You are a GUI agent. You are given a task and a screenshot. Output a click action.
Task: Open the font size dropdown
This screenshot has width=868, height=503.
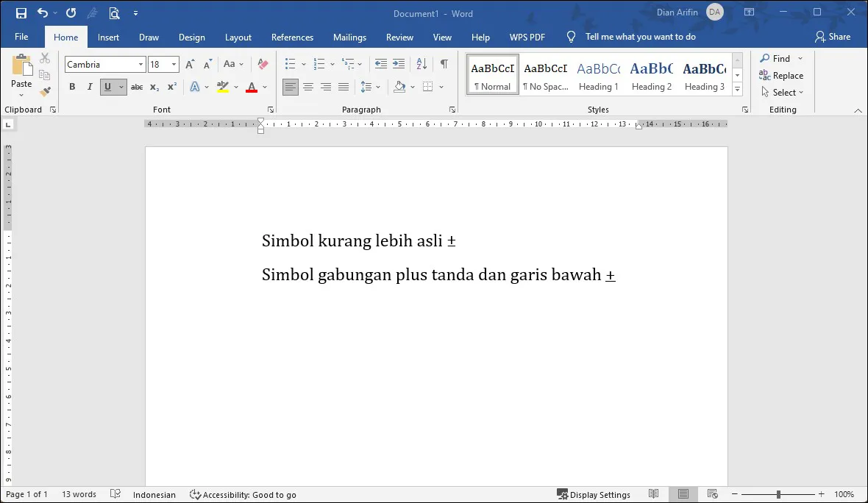coord(174,64)
